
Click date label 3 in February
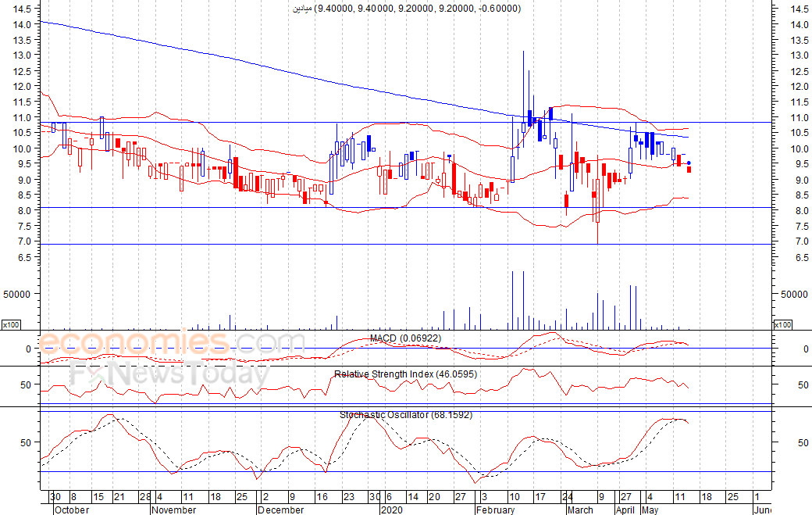pos(483,497)
